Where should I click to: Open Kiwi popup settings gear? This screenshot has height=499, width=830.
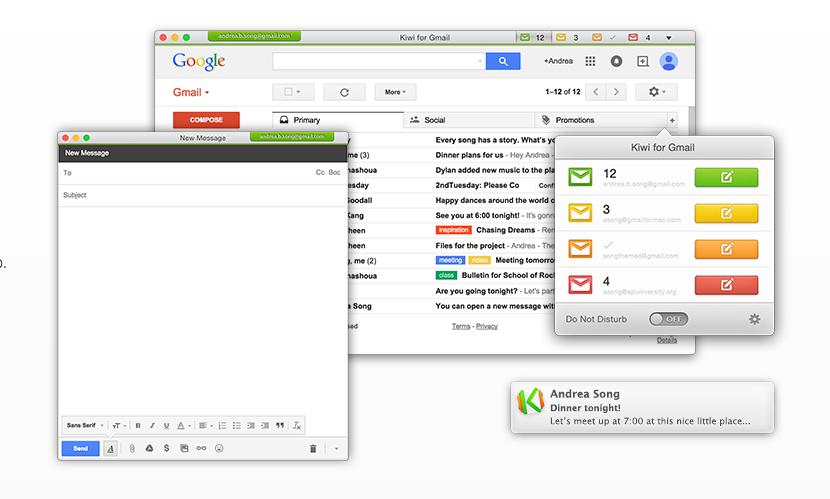click(754, 319)
